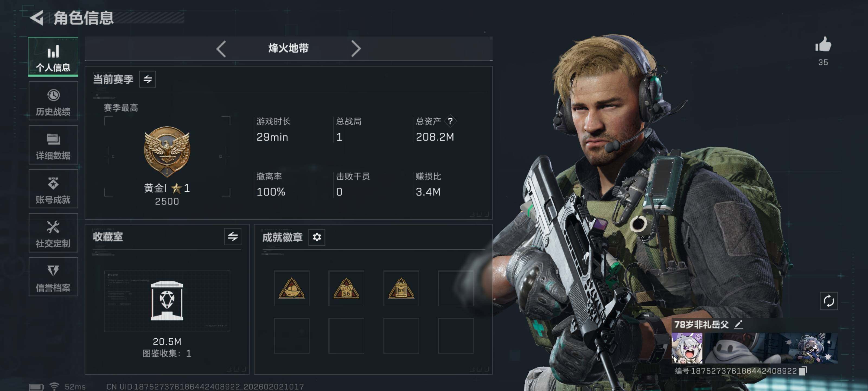Open the 历史战绩 tab
The height and width of the screenshot is (391, 868).
click(x=53, y=101)
